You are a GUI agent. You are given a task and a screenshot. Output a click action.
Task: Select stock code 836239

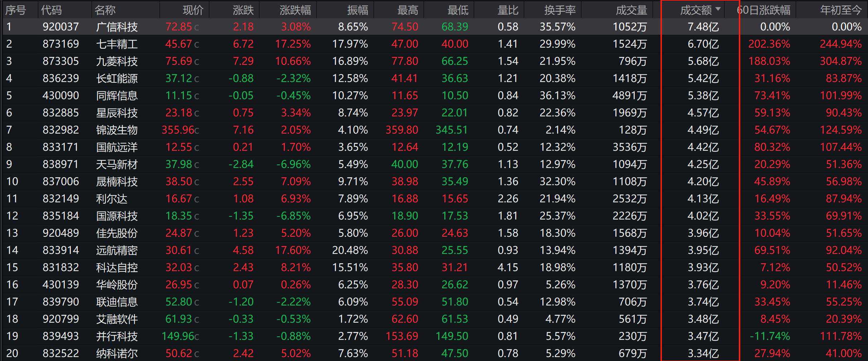(61, 78)
